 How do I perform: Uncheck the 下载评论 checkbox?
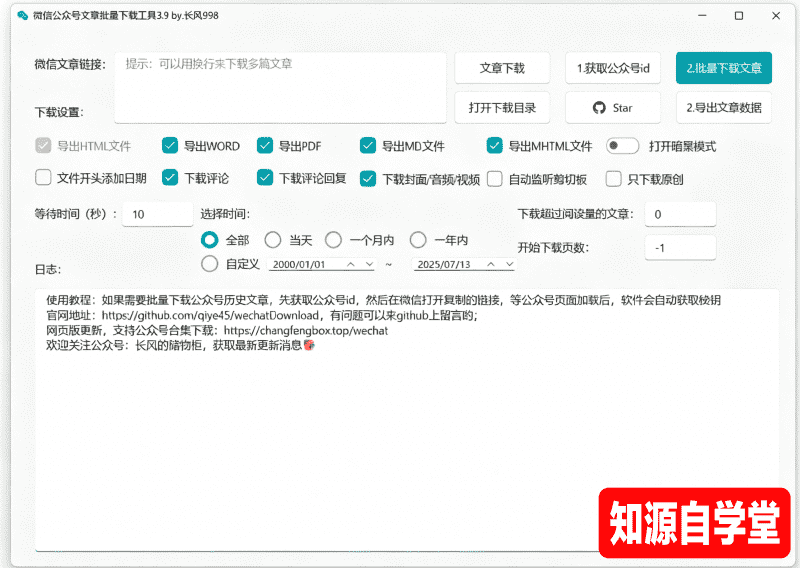[170, 178]
